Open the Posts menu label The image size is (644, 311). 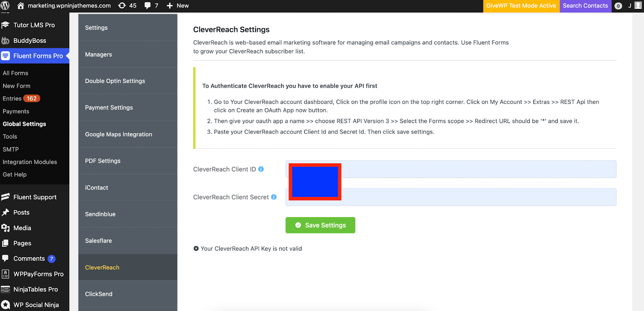pos(21,212)
